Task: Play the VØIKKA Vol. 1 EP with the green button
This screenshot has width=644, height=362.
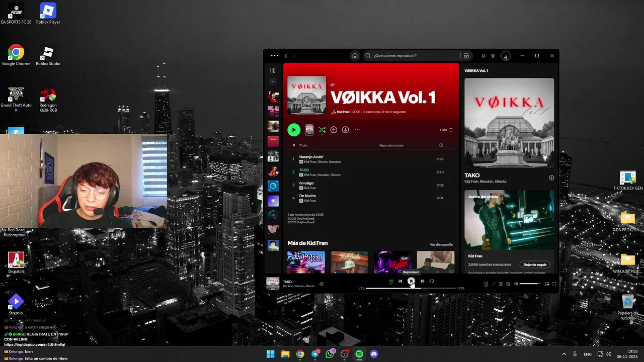Action: tap(294, 130)
